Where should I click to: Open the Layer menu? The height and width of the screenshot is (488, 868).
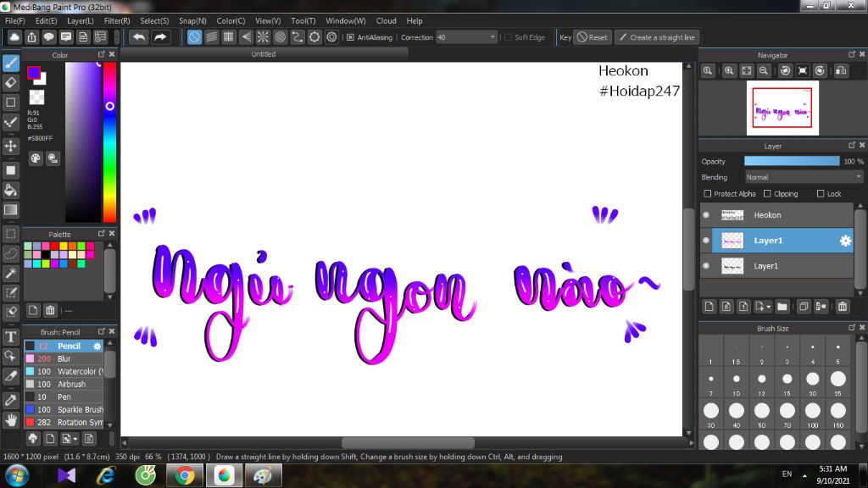click(x=81, y=21)
